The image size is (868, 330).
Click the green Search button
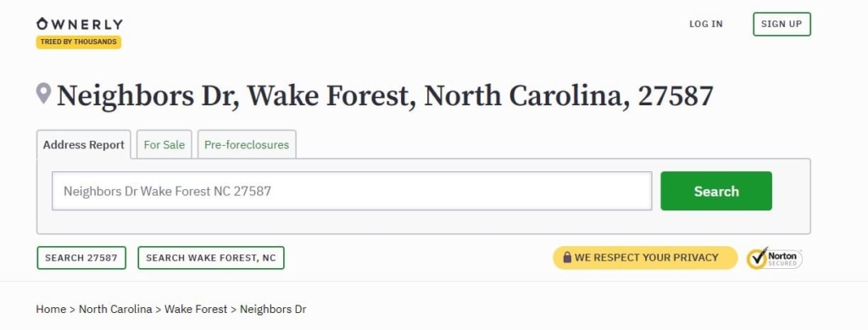tap(716, 191)
